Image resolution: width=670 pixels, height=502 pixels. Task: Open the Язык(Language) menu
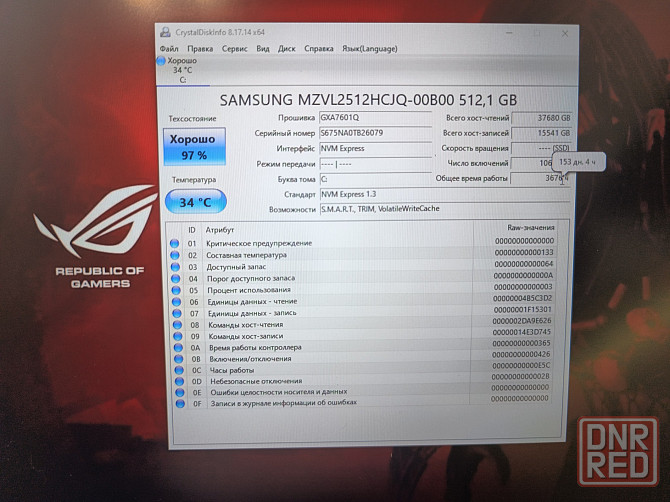coord(370,49)
